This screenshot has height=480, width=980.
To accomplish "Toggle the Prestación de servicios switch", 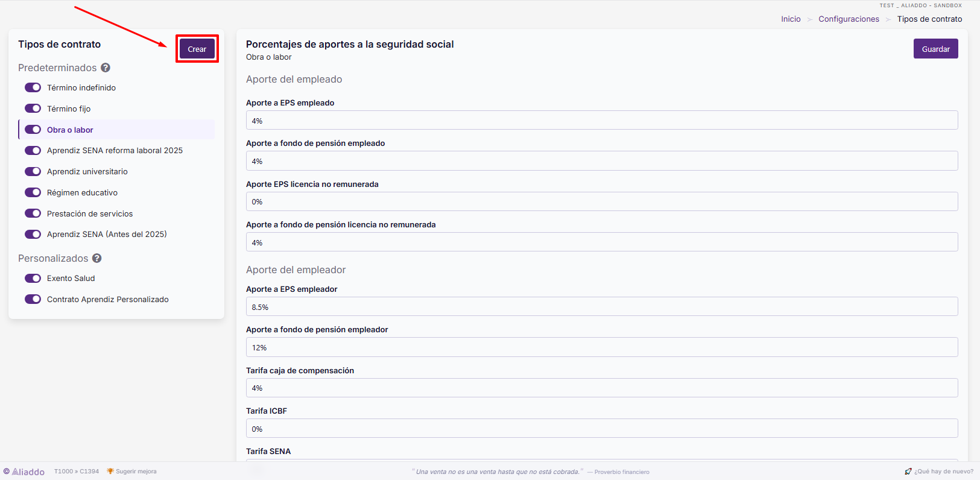I will [x=33, y=213].
